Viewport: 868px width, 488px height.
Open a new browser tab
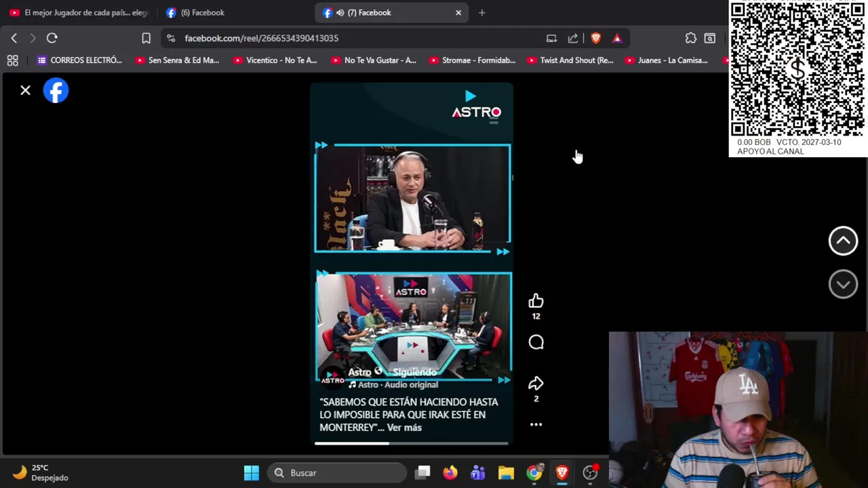pos(482,12)
